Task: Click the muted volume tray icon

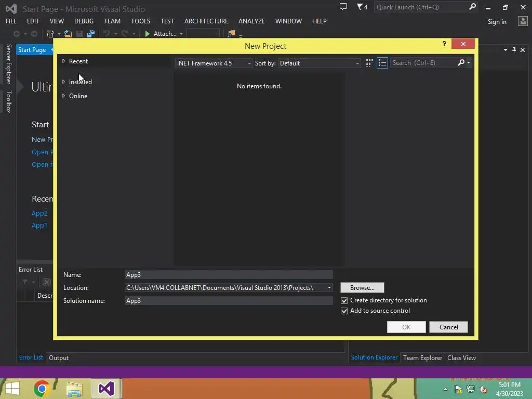Action: pos(483,390)
